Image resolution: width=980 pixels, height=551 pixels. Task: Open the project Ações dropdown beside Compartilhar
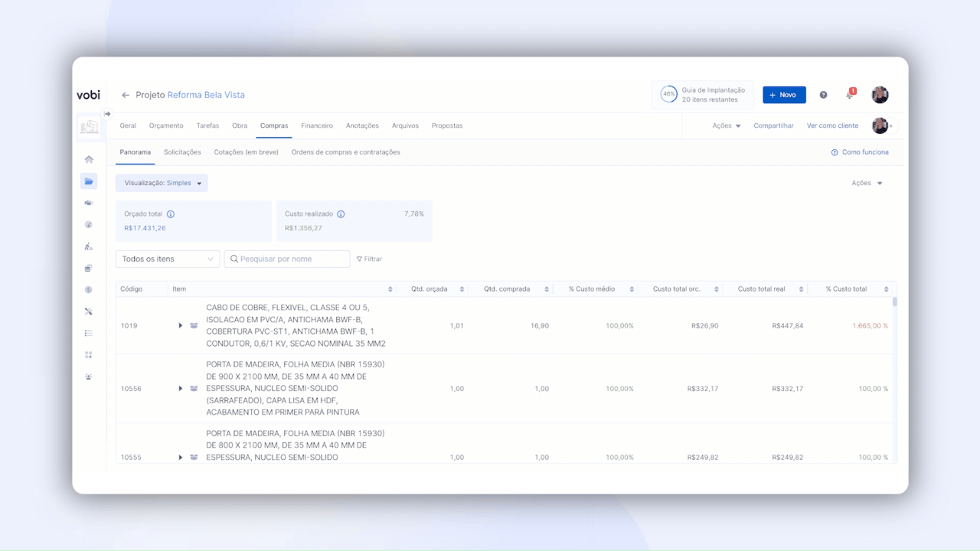(727, 126)
